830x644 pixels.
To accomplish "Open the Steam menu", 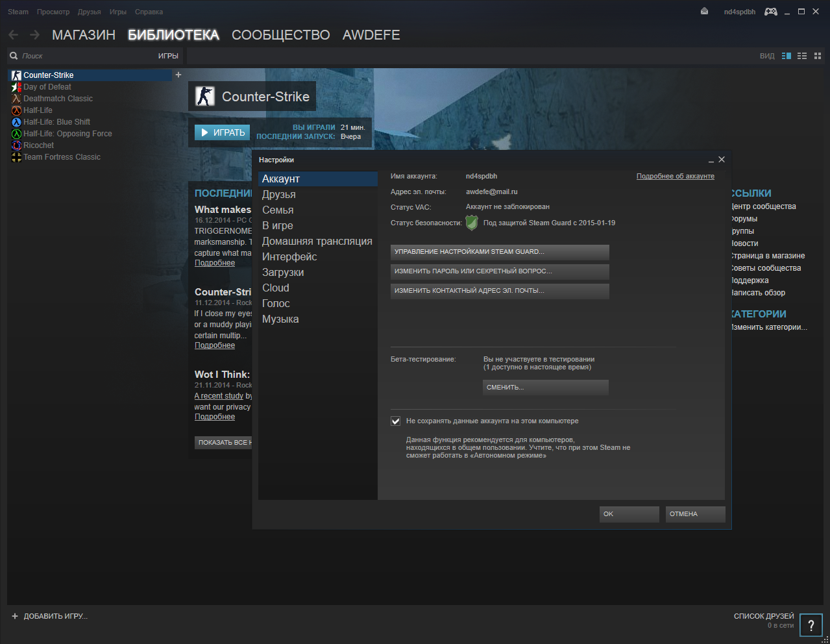I will (18, 12).
